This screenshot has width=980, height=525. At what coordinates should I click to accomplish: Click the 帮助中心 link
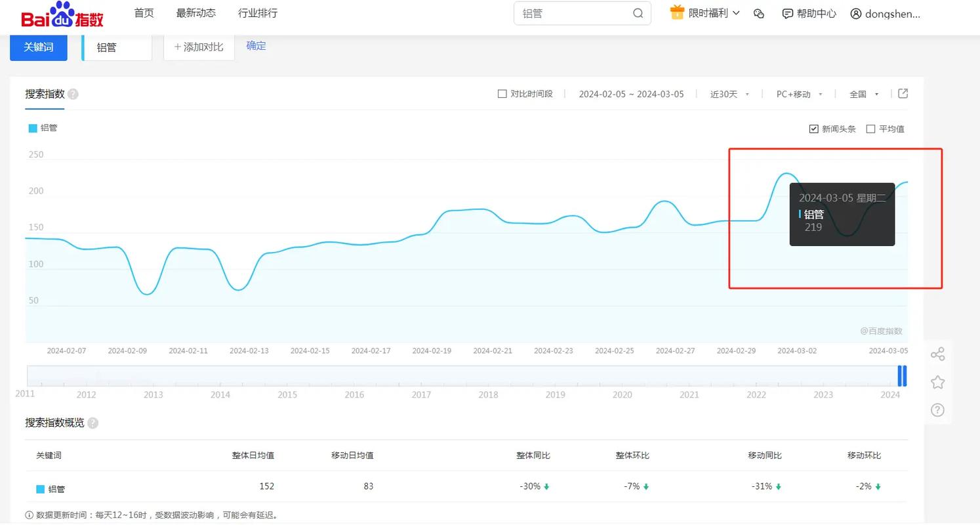816,13
